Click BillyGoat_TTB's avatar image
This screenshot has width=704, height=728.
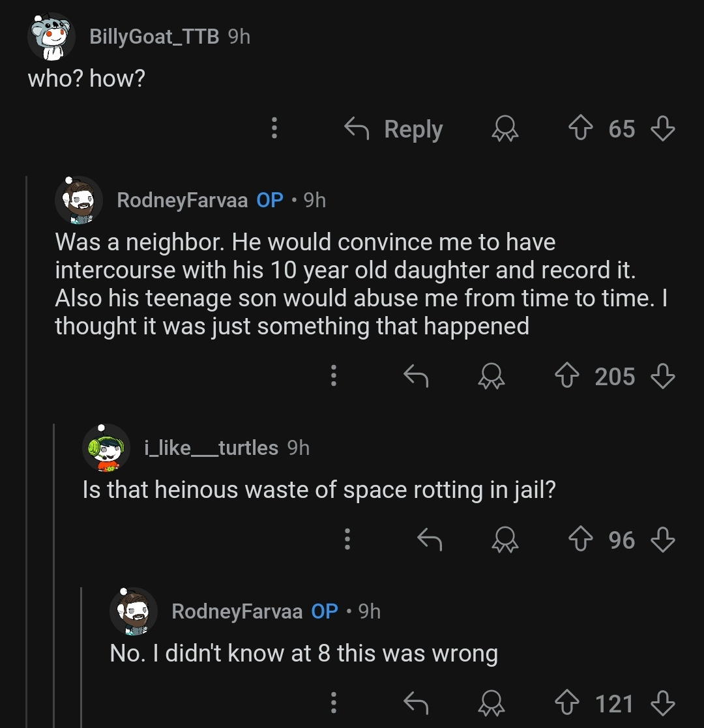(51, 36)
